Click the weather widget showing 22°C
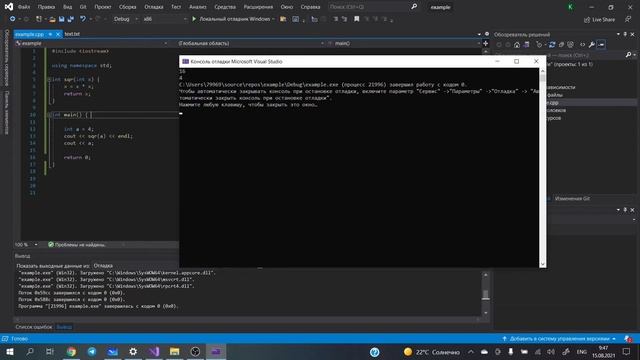This screenshot has height=360, width=640. tap(431, 352)
